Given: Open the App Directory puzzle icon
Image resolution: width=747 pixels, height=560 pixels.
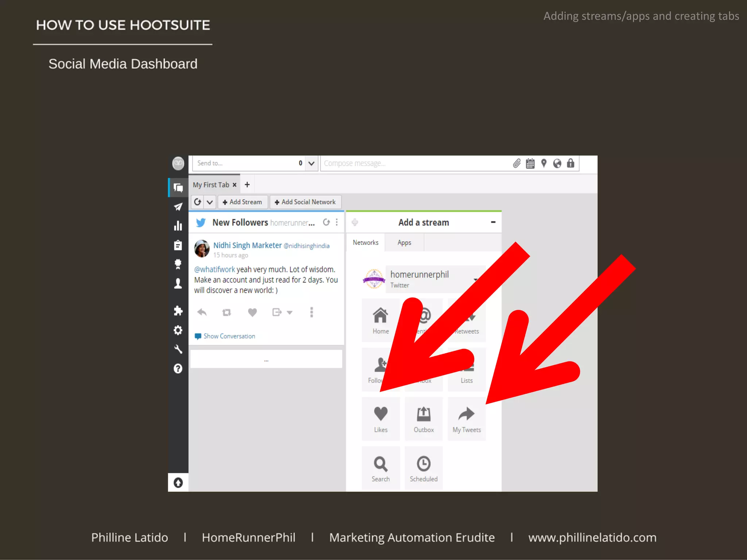Looking at the screenshot, I should (178, 311).
